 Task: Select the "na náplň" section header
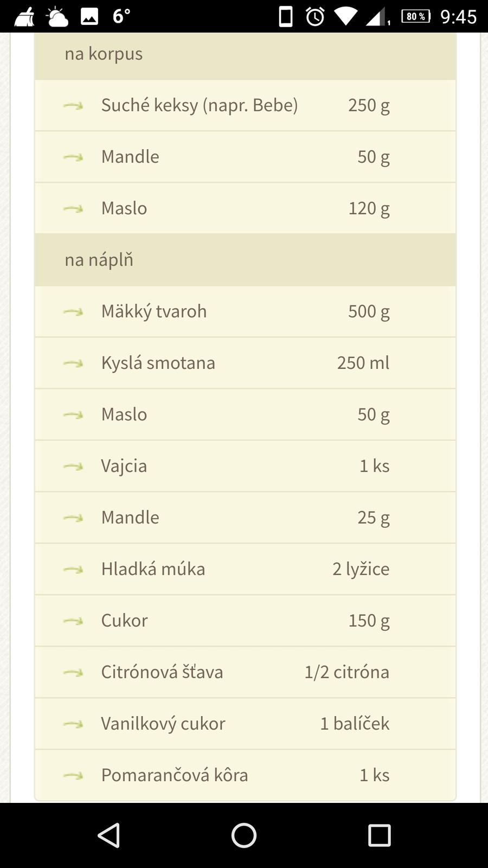click(99, 260)
